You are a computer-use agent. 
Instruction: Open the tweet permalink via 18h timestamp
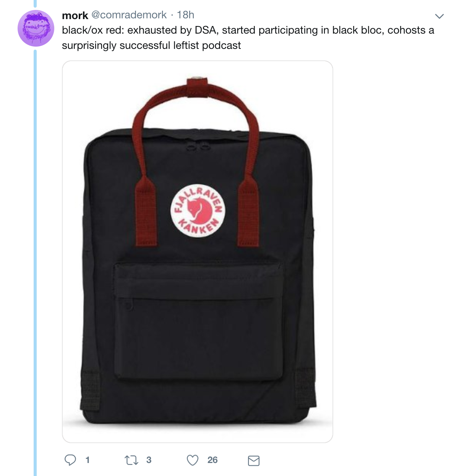186,15
